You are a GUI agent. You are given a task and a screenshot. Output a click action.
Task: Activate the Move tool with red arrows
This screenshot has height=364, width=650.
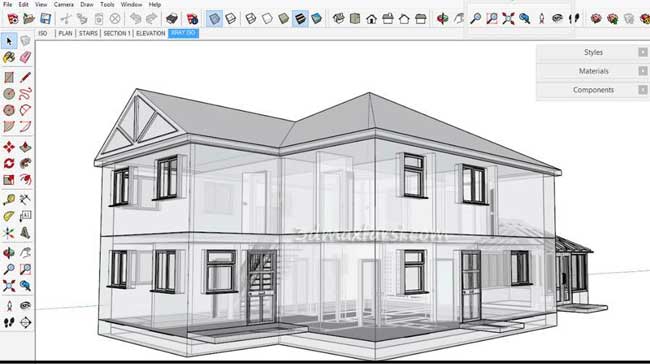[x=9, y=147]
